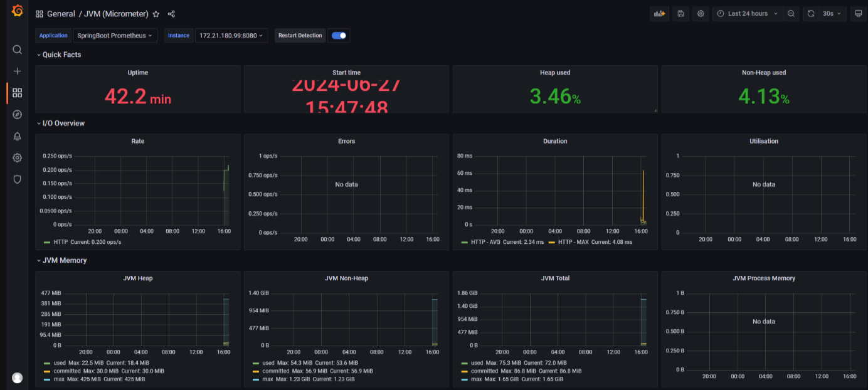Toggle the Restart Detection switch

coord(339,36)
